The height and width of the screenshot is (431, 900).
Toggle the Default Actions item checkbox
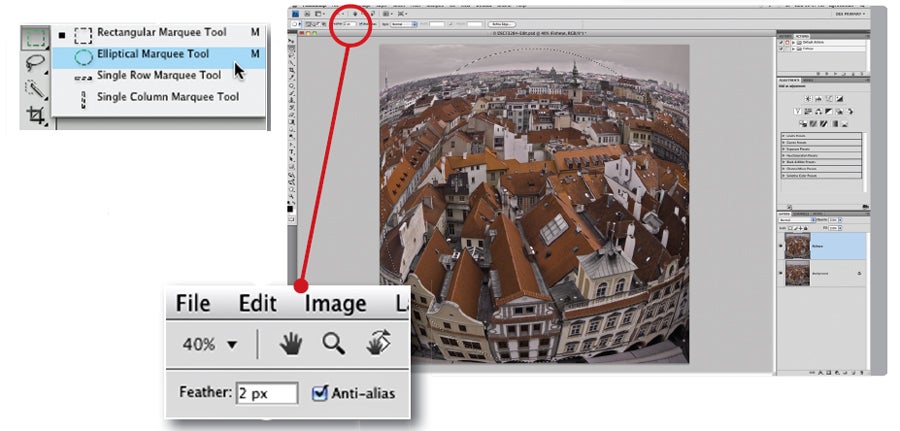tap(781, 42)
